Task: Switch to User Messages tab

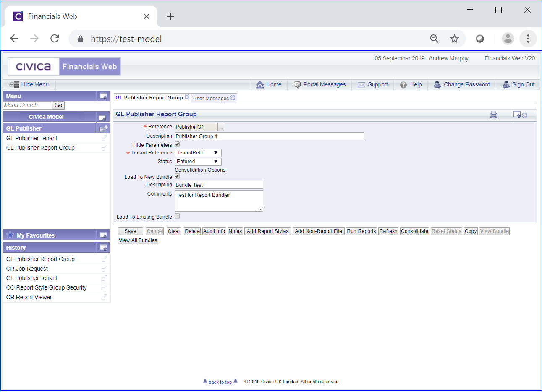Action: [211, 98]
